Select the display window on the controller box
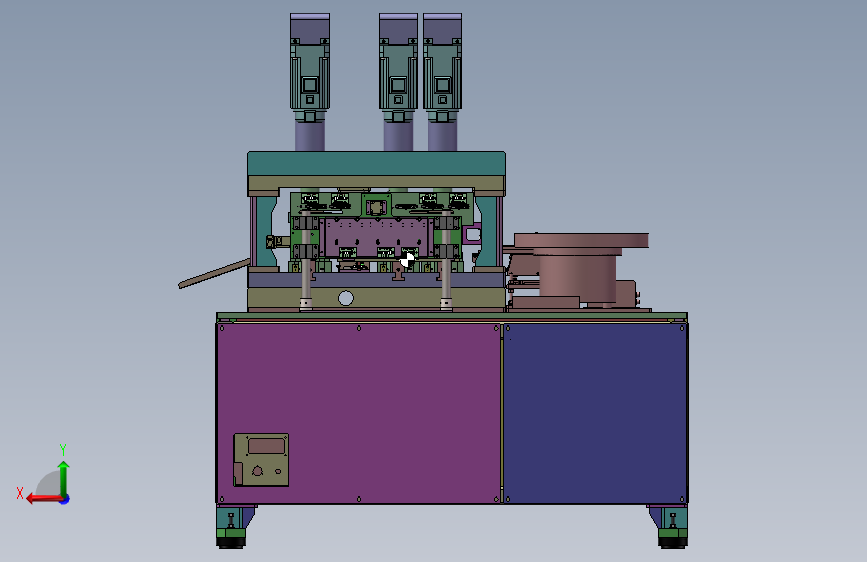This screenshot has width=867, height=562. [x=267, y=446]
